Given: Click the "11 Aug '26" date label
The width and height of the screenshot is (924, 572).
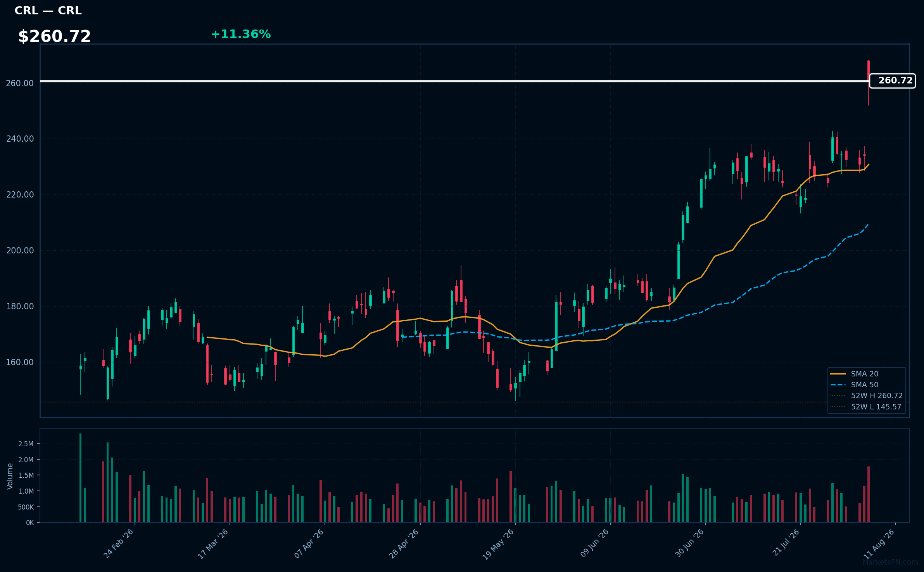Looking at the screenshot, I should point(879,544).
